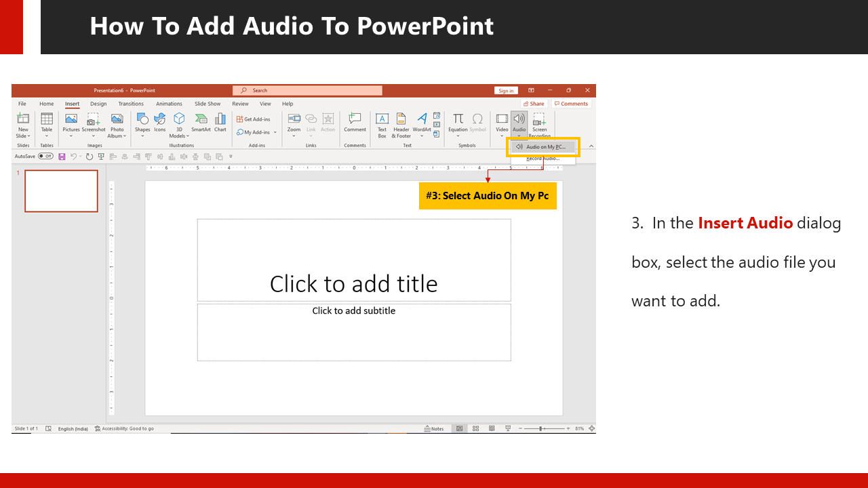
Task: Click the Action star icon
Action: click(x=328, y=119)
